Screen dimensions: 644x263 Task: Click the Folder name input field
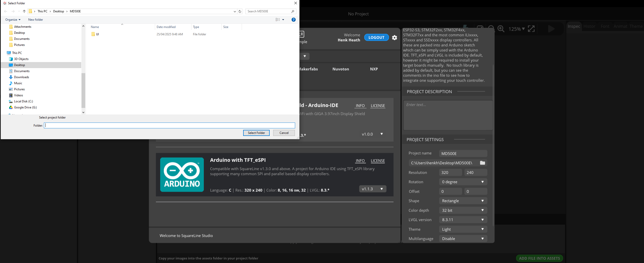point(170,126)
